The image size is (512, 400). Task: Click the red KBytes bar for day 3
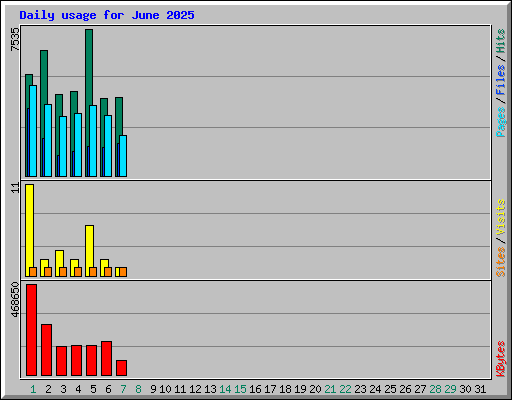point(61,361)
